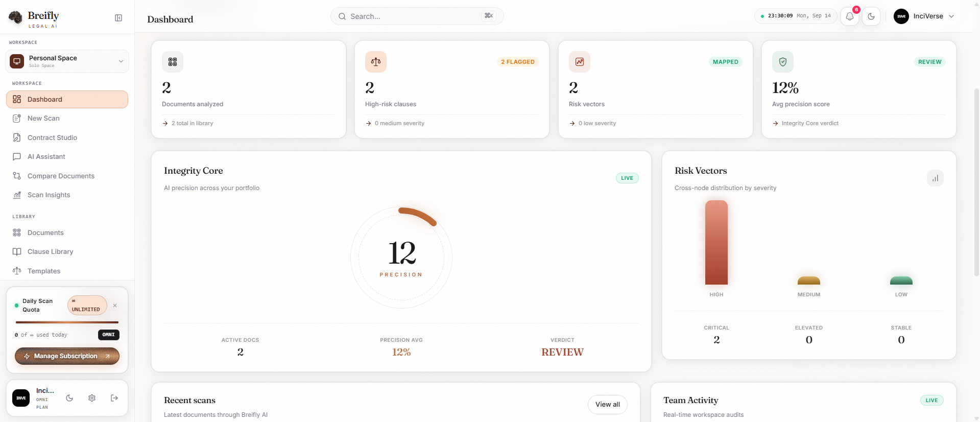Click the HIGH severity bar in chart
980x422 pixels.
716,242
